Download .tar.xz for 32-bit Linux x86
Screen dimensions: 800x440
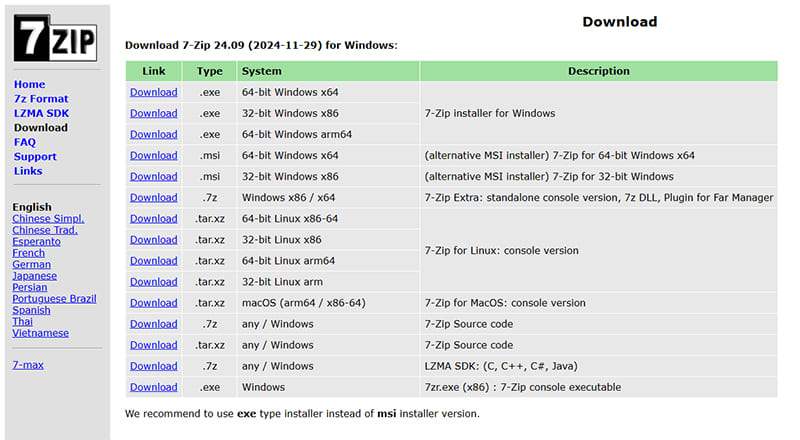(x=154, y=239)
